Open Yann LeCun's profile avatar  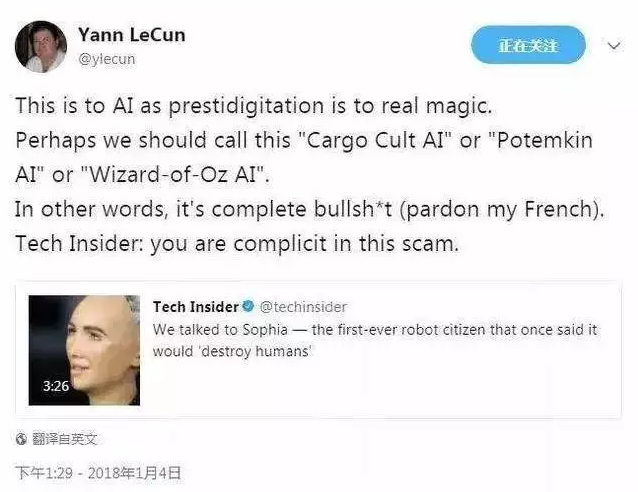tap(41, 47)
